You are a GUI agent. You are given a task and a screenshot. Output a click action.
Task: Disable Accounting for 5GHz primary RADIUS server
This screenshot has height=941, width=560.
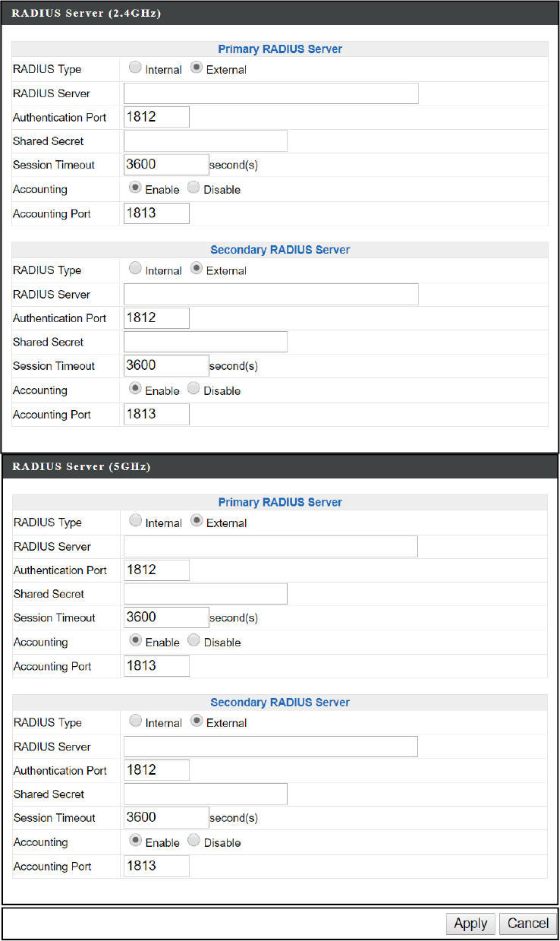point(193,641)
